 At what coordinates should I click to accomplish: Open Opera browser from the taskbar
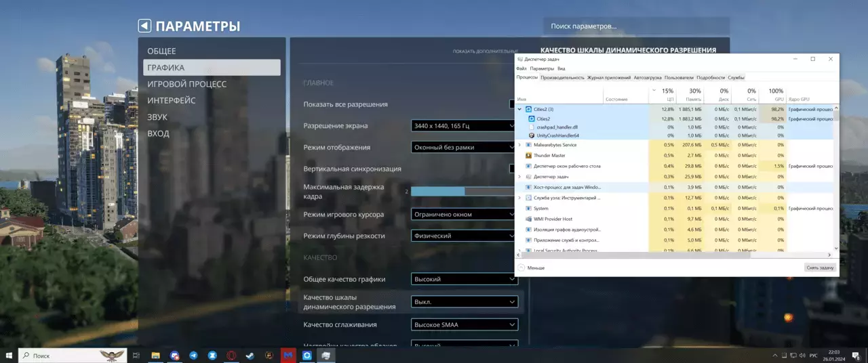click(x=231, y=356)
